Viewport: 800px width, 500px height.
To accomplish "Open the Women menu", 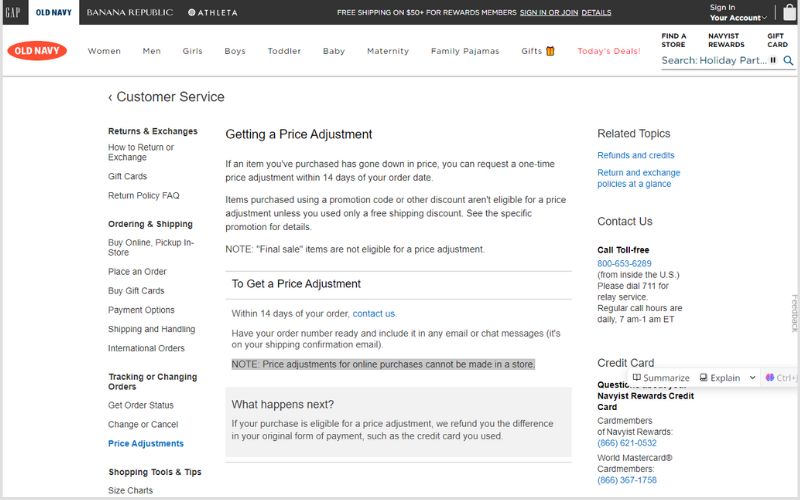I will pos(104,51).
